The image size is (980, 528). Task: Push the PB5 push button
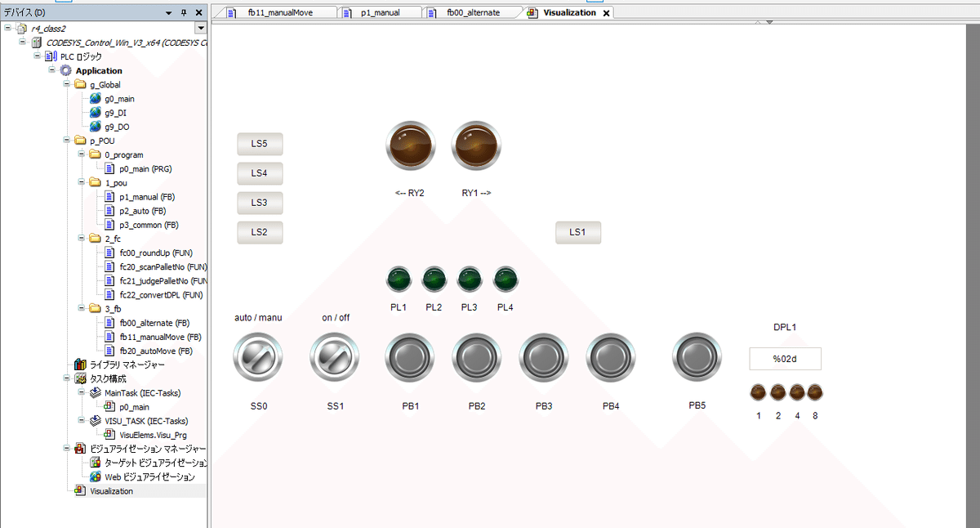point(697,357)
